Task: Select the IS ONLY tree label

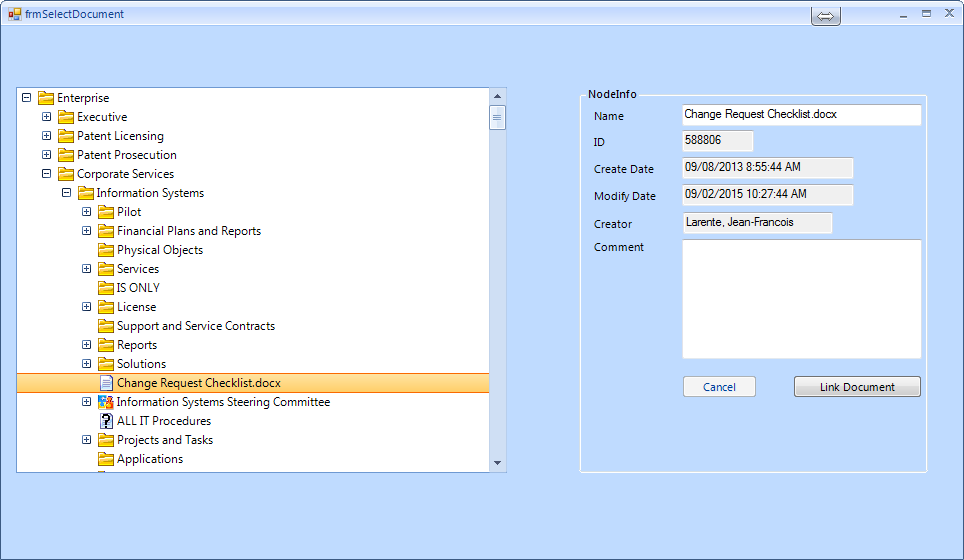Action: click(x=138, y=288)
